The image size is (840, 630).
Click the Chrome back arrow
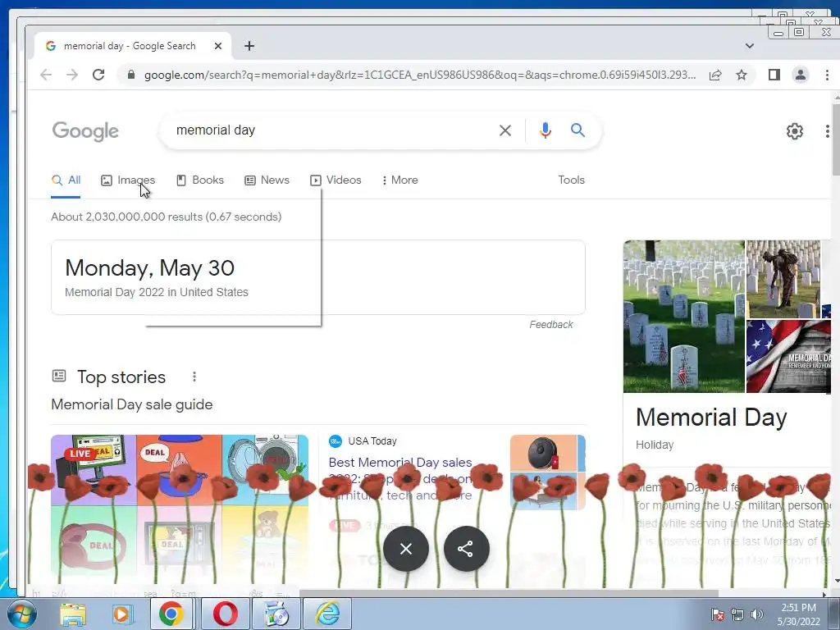46,75
